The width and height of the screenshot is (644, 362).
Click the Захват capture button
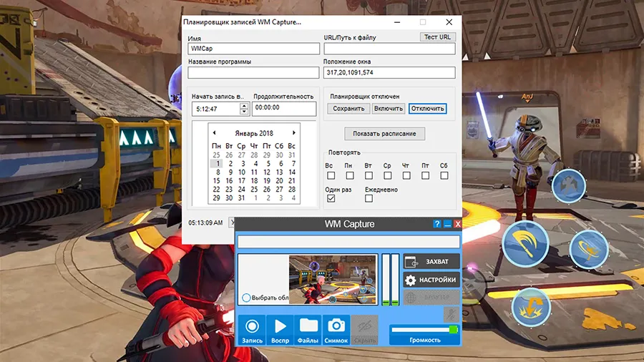(x=431, y=262)
